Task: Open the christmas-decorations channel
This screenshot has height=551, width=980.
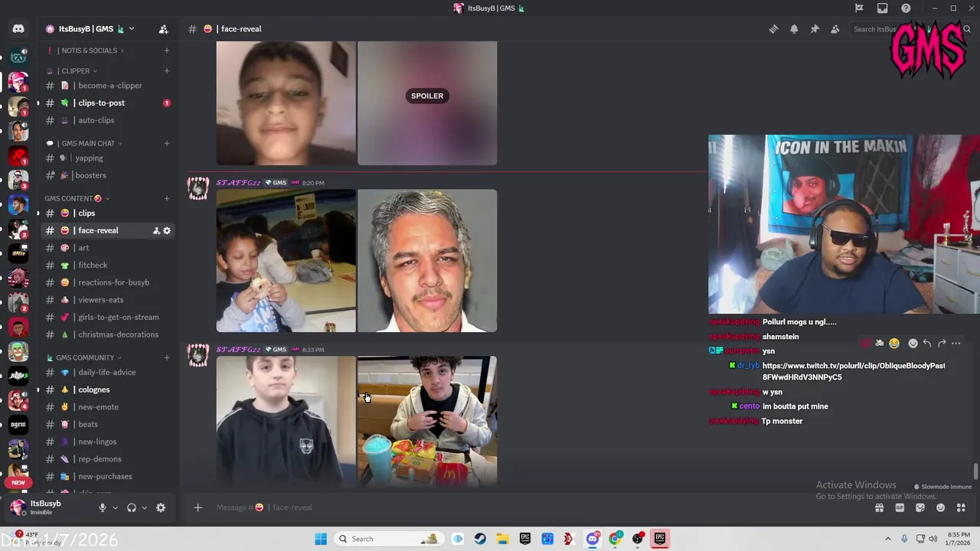Action: (107, 334)
